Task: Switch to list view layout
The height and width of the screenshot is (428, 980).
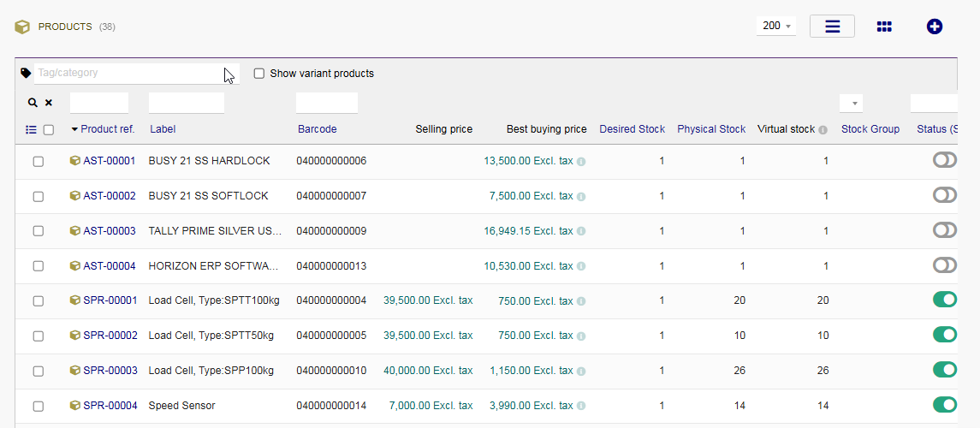Action: (x=832, y=27)
